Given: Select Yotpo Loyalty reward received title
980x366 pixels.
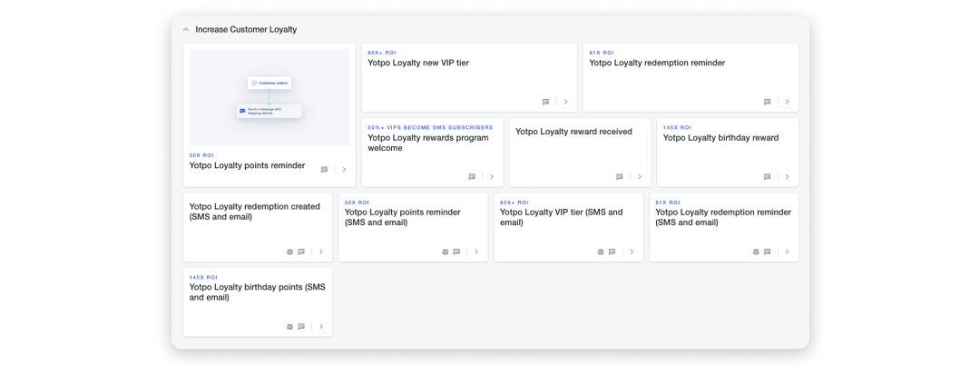Looking at the screenshot, I should click(573, 132).
